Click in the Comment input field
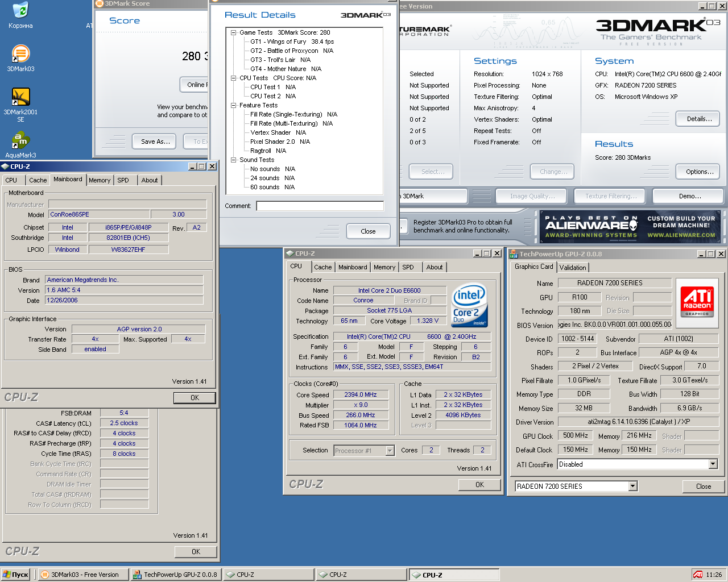The image size is (728, 582). 320,206
